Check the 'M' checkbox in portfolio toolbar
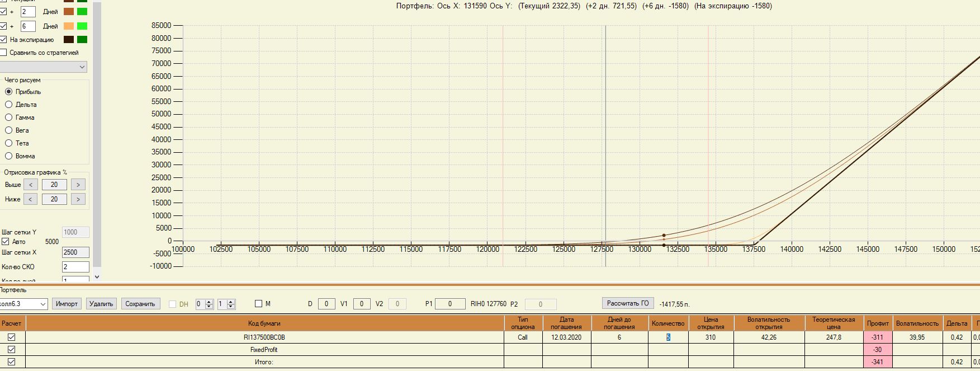 pyautogui.click(x=258, y=304)
